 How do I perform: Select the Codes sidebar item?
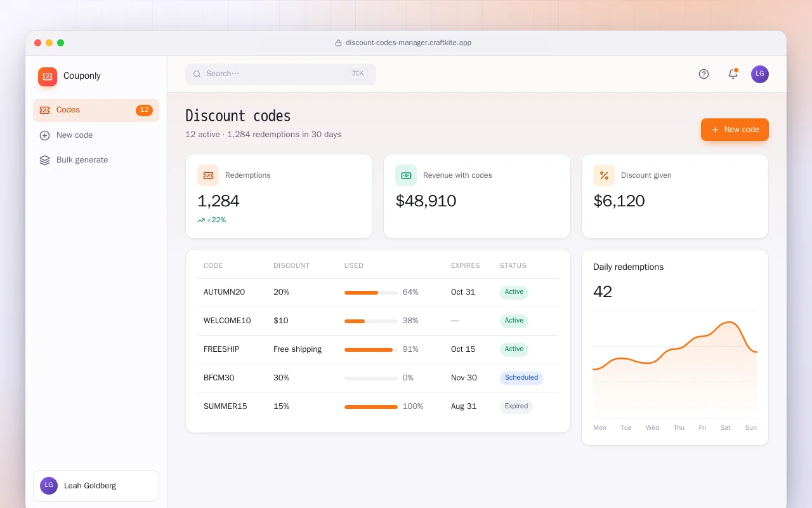96,110
